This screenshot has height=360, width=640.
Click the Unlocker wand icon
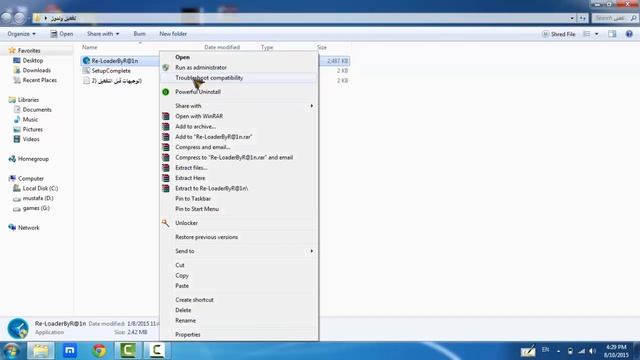click(x=165, y=223)
